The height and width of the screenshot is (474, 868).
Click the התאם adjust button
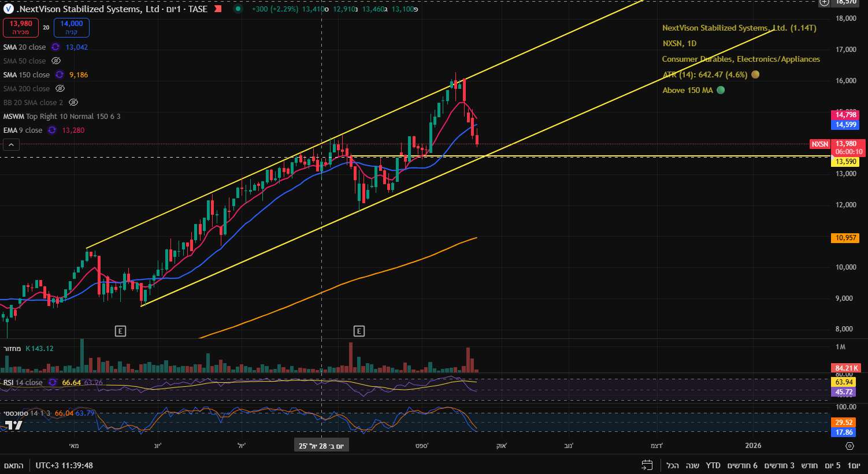(x=14, y=465)
